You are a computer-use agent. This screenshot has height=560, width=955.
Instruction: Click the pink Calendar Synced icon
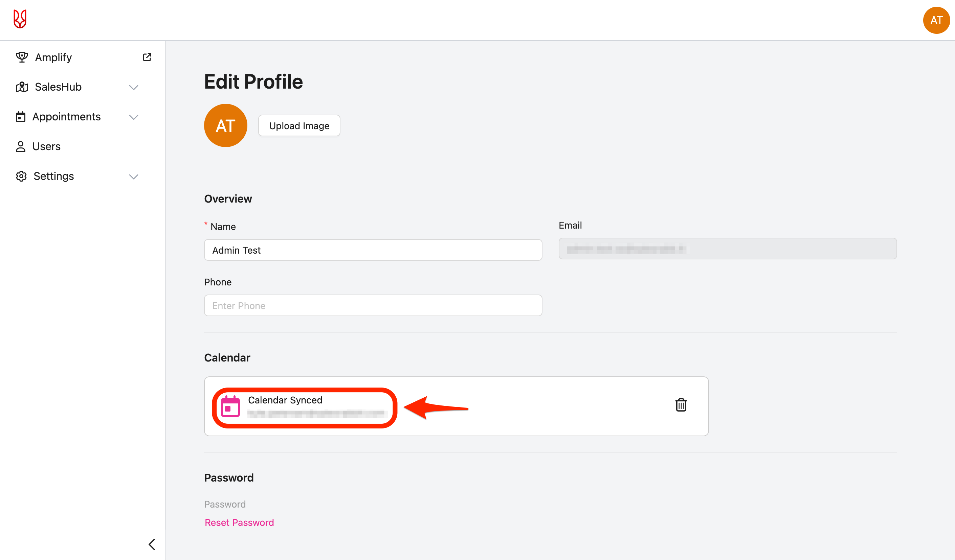(230, 407)
